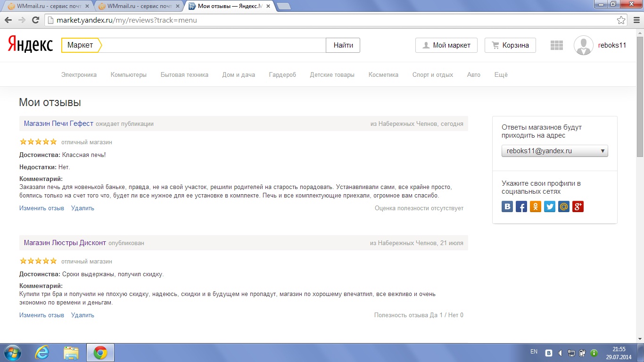Click text из Набережных Челнов, сегодня
The image size is (644, 362).
click(x=417, y=123)
